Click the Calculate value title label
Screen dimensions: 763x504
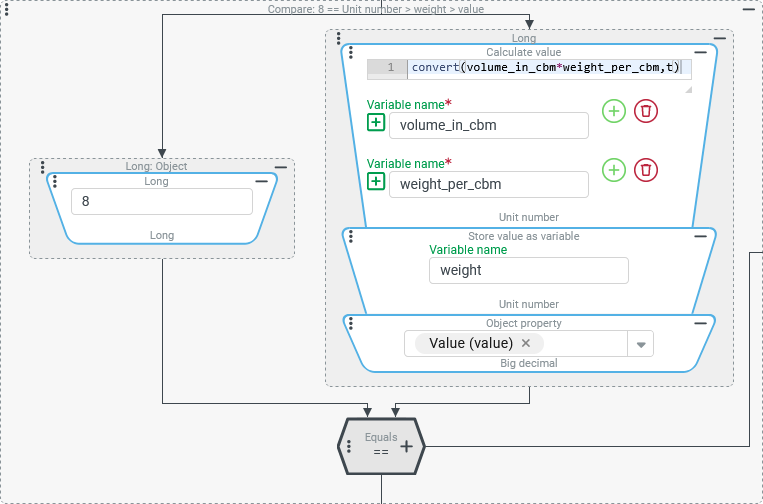click(x=524, y=52)
